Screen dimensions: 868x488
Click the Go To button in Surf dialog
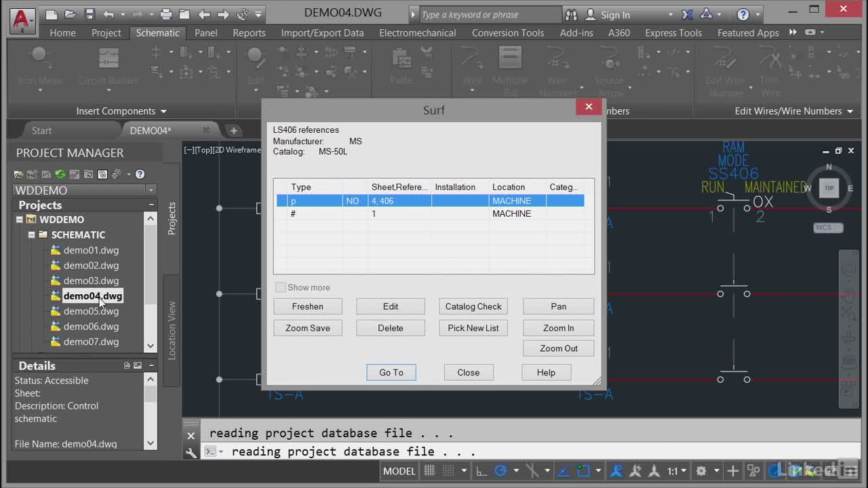coord(391,372)
